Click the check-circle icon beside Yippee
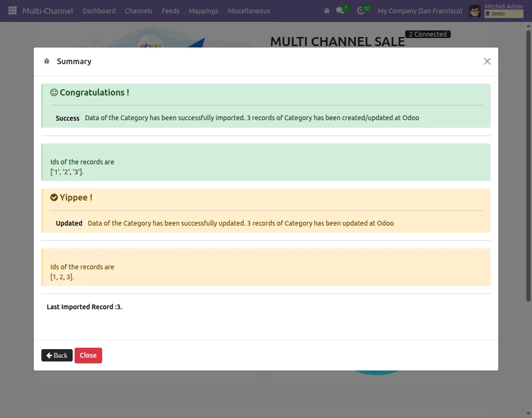Screen dimensions: 532x418 pyautogui.click(x=54, y=198)
